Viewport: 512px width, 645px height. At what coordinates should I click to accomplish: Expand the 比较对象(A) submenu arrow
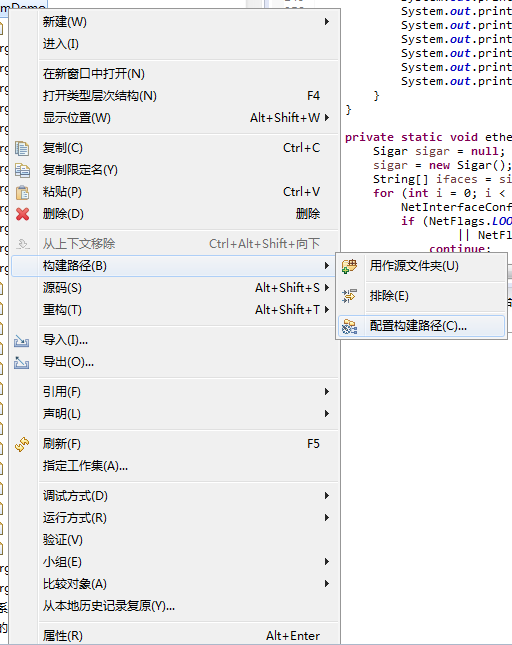pyautogui.click(x=327, y=583)
